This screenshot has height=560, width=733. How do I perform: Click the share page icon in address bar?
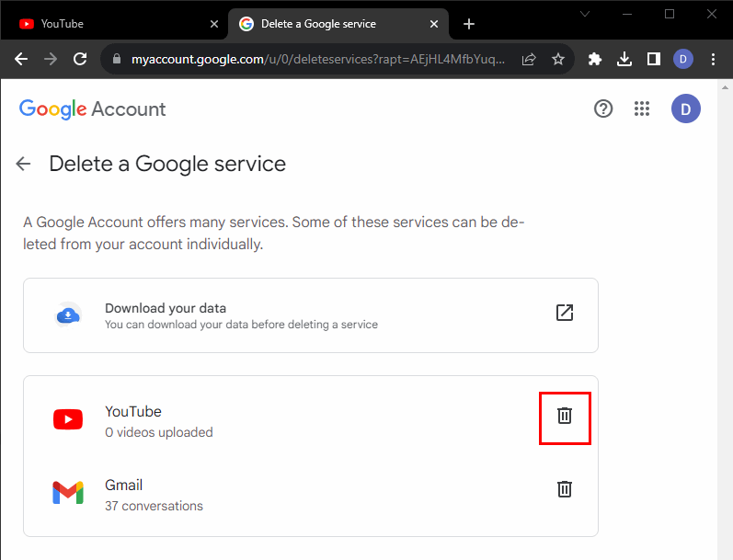529,59
